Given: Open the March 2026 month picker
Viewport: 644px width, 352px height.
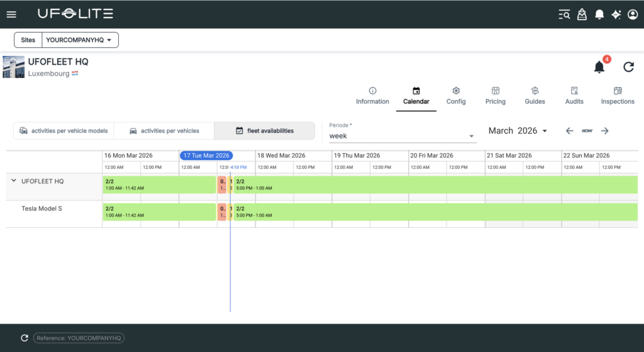Looking at the screenshot, I should click(x=518, y=131).
